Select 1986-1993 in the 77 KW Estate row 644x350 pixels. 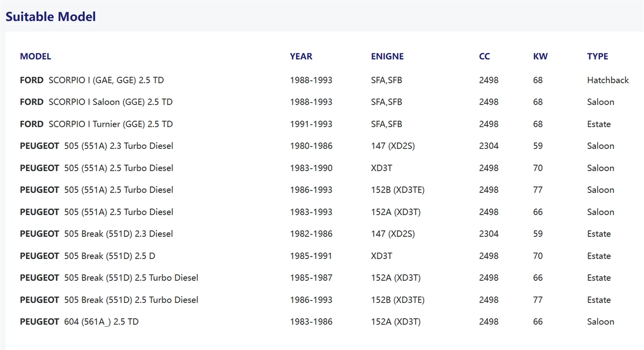pos(311,300)
